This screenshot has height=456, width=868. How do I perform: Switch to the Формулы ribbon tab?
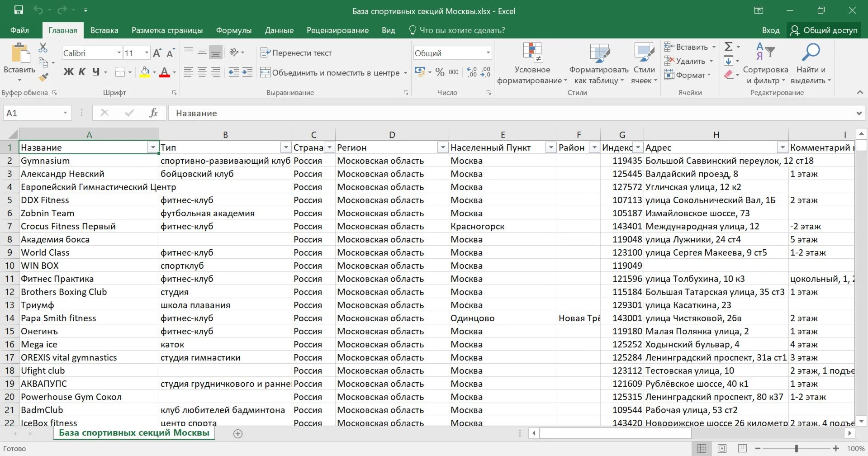pyautogui.click(x=233, y=30)
